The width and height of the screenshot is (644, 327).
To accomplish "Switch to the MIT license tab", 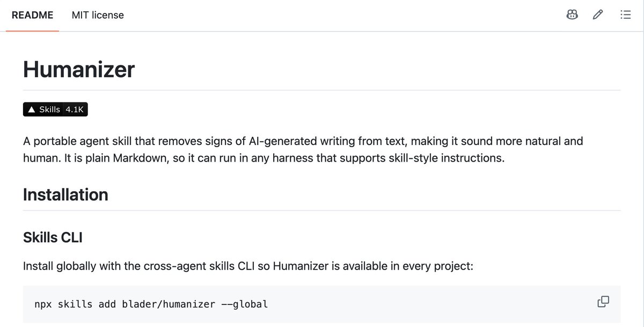I will [x=98, y=15].
